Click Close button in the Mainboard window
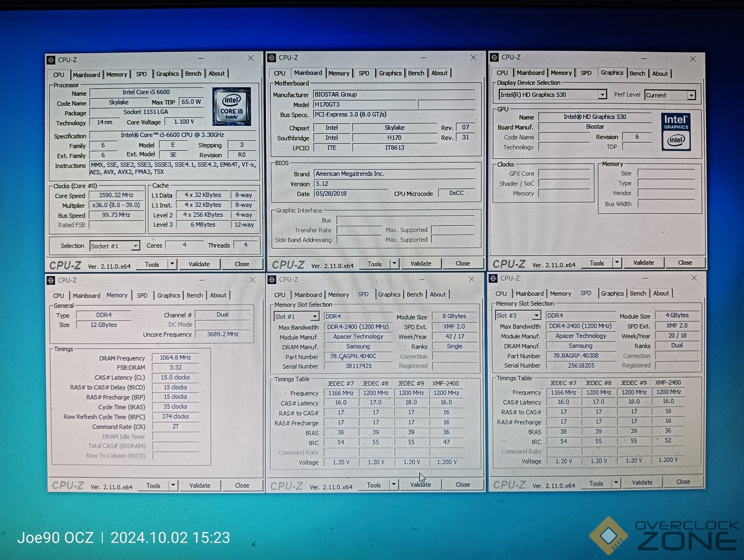This screenshot has height=560, width=744. (x=463, y=264)
